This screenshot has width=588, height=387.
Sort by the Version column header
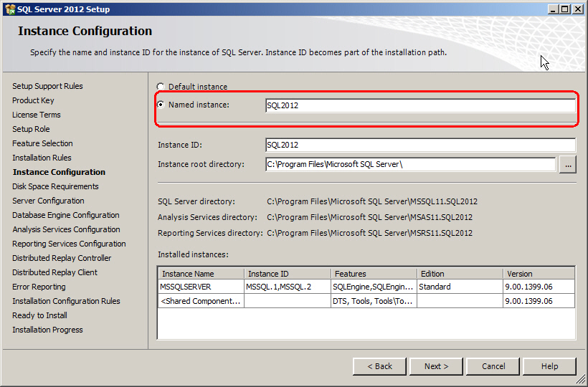coord(539,274)
